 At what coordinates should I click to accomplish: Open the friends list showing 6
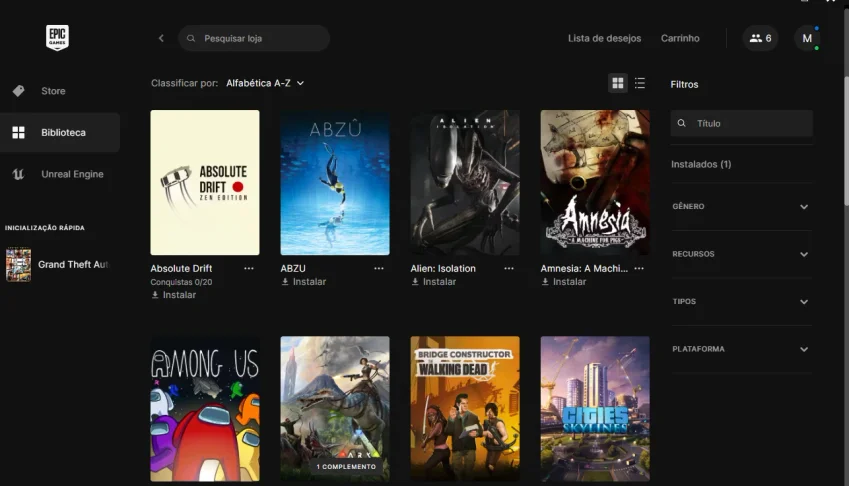(x=760, y=38)
